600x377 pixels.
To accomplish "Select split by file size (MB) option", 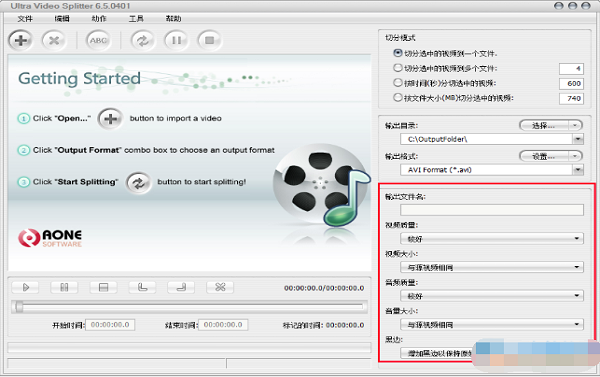I will click(x=398, y=98).
